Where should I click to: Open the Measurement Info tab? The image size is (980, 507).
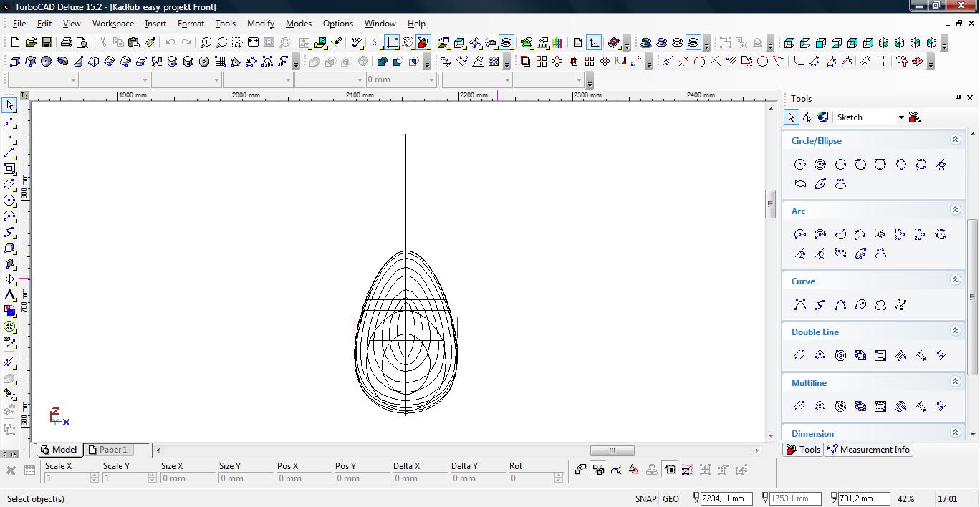(x=868, y=450)
